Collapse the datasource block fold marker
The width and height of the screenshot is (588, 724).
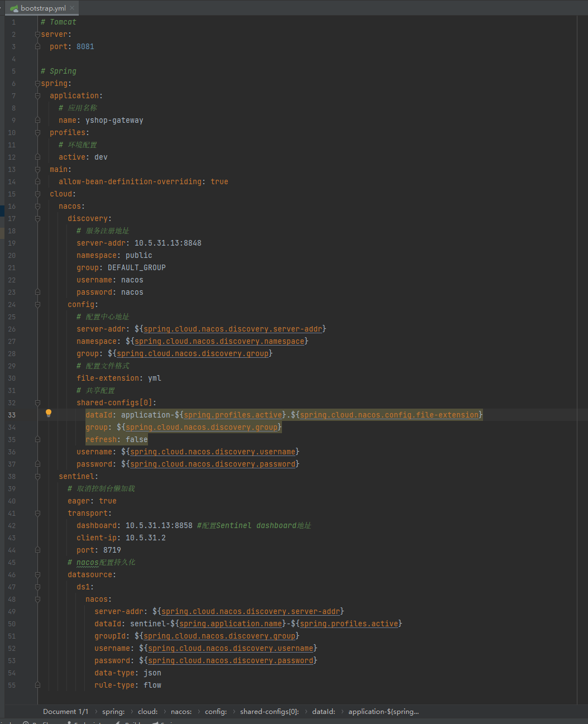point(37,575)
